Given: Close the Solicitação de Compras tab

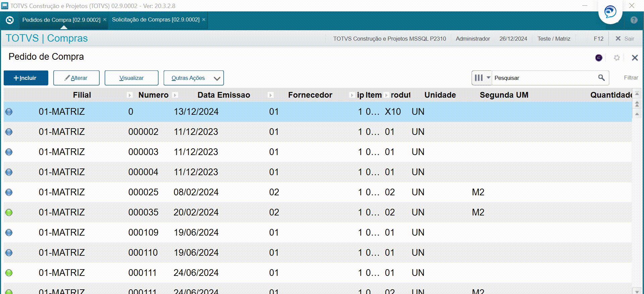Looking at the screenshot, I should click(204, 20).
